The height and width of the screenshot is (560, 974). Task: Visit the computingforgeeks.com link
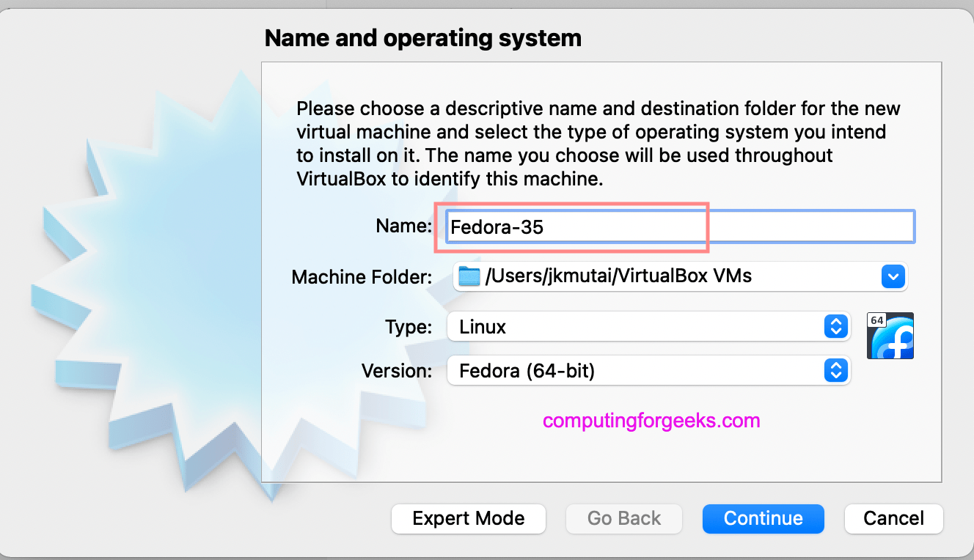click(650, 420)
